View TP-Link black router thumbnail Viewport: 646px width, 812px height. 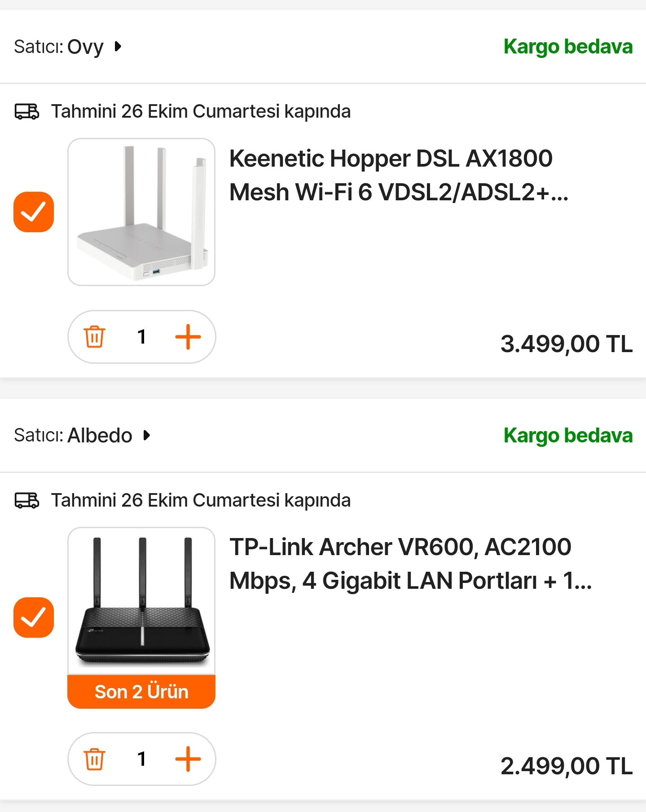coord(141,601)
